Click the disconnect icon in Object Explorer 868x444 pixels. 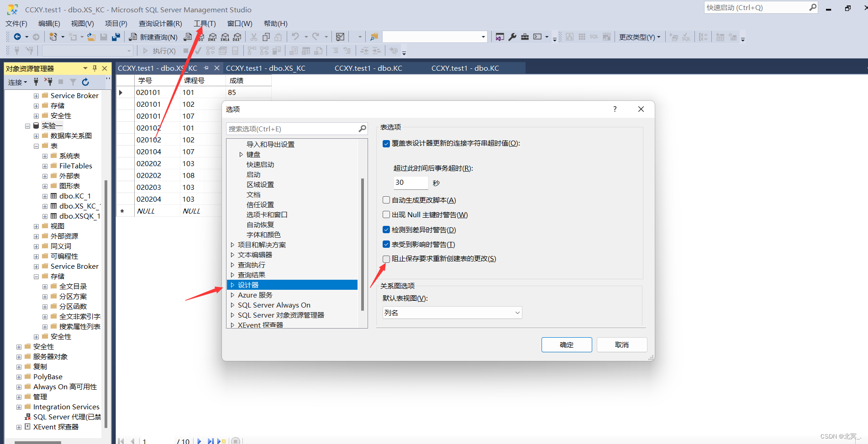click(x=48, y=82)
